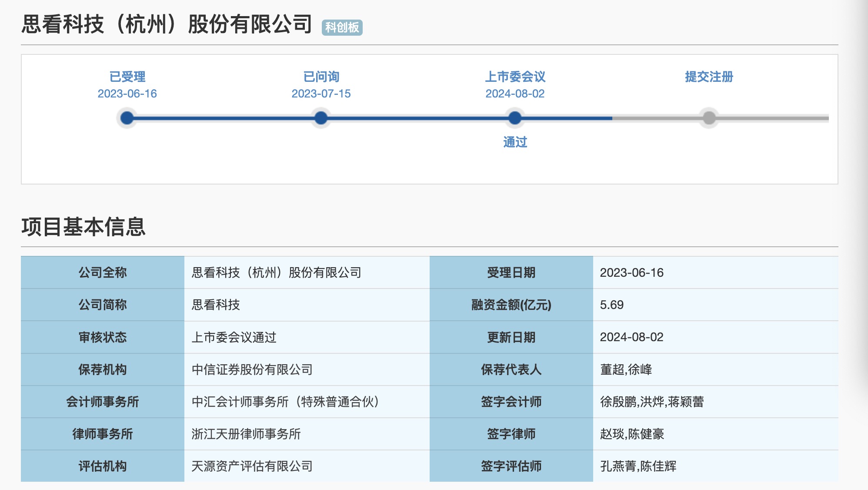Click the 已受理 timeline dot

coord(127,118)
